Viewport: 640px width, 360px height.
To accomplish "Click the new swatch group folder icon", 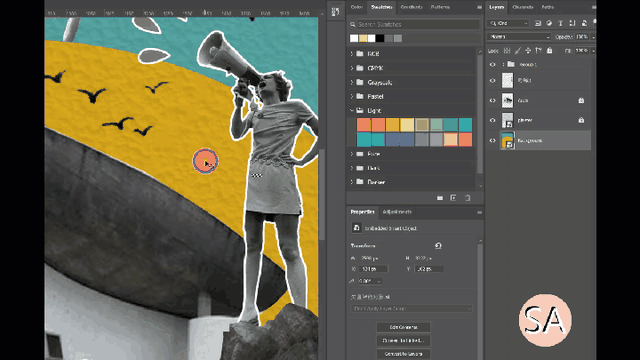I will tap(440, 198).
